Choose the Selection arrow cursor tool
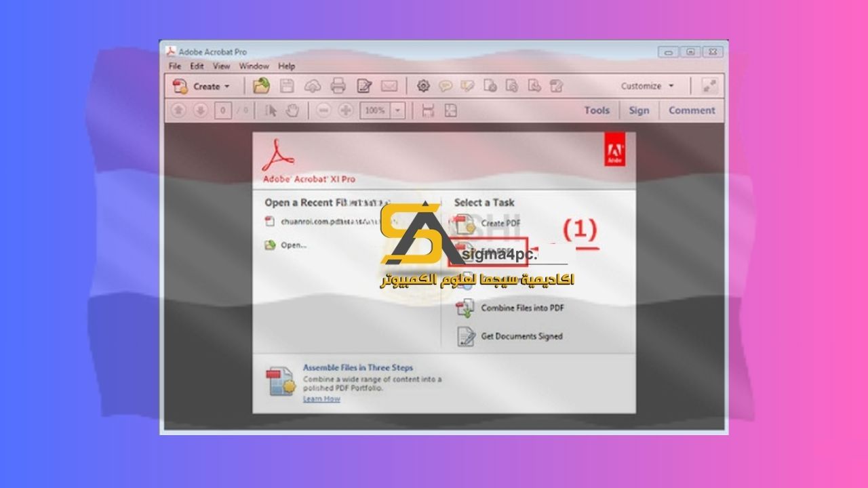The width and height of the screenshot is (868, 488). [271, 110]
